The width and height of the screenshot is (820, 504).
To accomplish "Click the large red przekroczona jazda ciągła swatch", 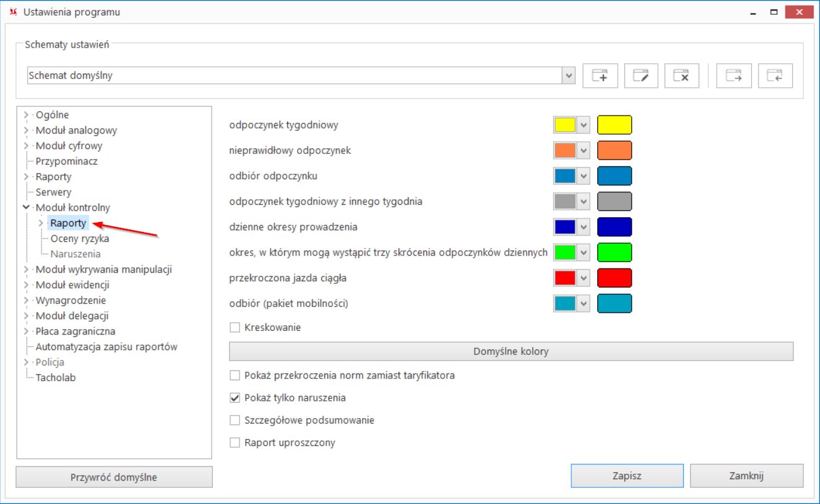I will [x=614, y=278].
